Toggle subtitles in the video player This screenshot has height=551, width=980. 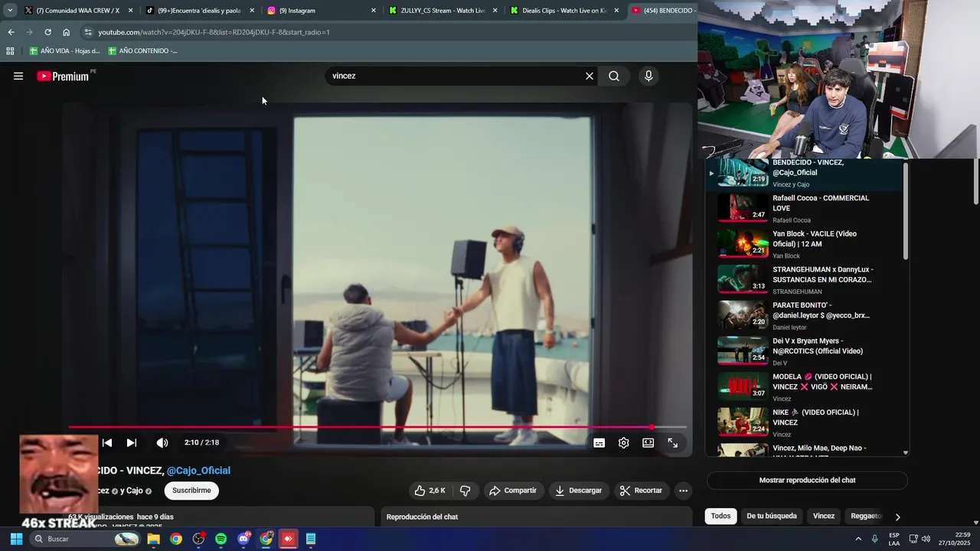coord(599,443)
